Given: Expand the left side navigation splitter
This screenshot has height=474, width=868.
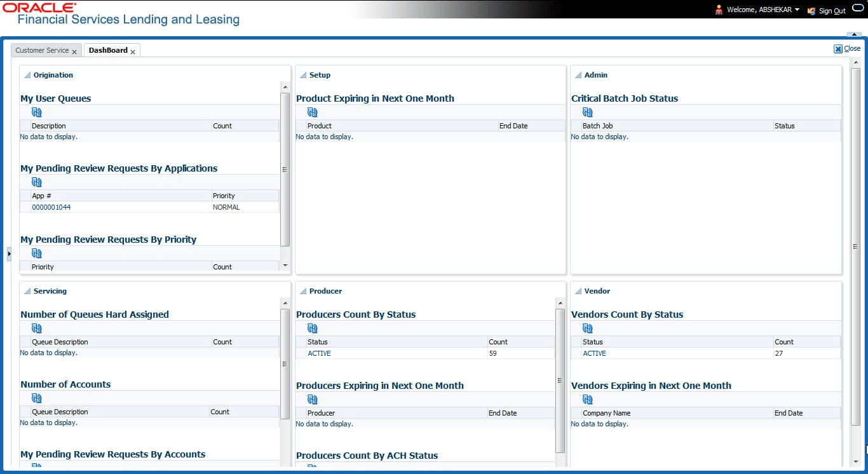Looking at the screenshot, I should (9, 254).
